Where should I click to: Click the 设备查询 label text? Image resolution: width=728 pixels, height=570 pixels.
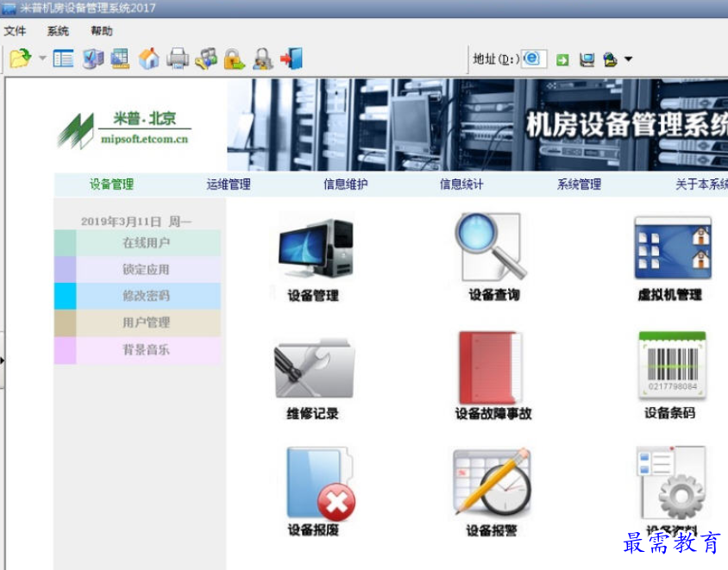tap(494, 294)
